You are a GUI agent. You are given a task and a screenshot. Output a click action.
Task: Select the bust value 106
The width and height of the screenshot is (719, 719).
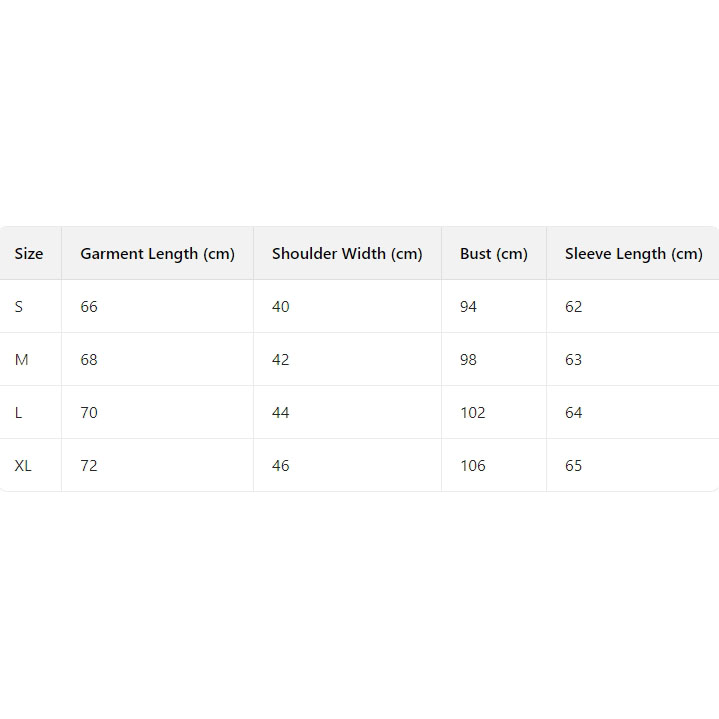pos(472,466)
